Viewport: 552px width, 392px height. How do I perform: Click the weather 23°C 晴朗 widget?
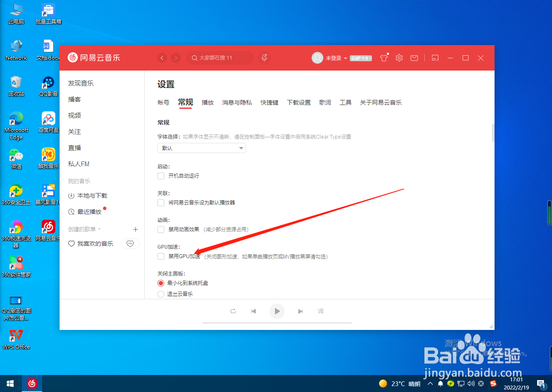(x=400, y=383)
